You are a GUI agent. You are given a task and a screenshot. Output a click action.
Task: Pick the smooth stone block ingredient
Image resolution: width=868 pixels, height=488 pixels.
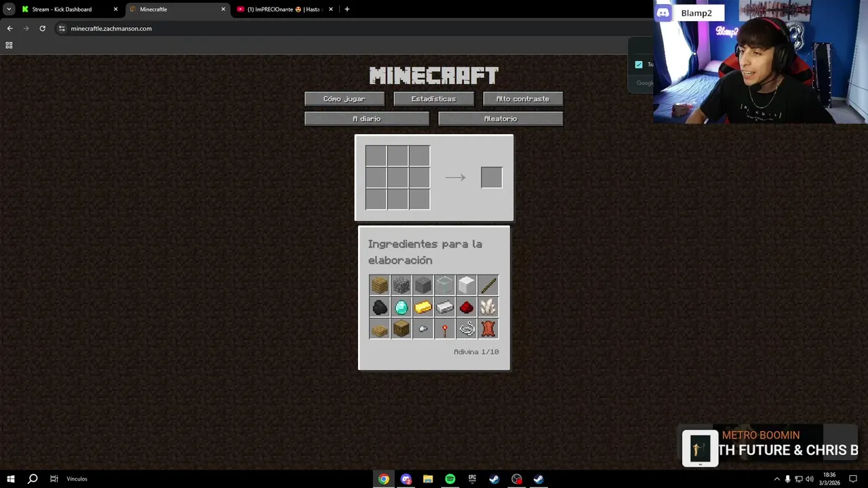(423, 285)
